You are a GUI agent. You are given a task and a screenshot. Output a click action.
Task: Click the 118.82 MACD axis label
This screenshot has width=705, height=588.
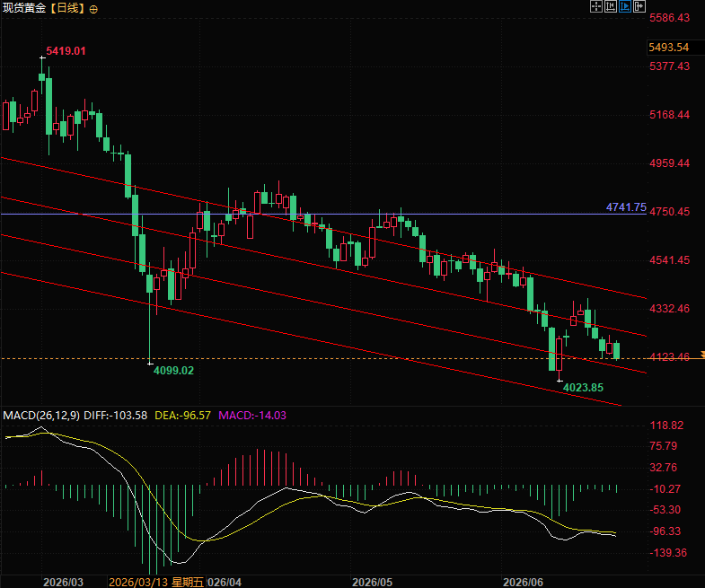666,426
